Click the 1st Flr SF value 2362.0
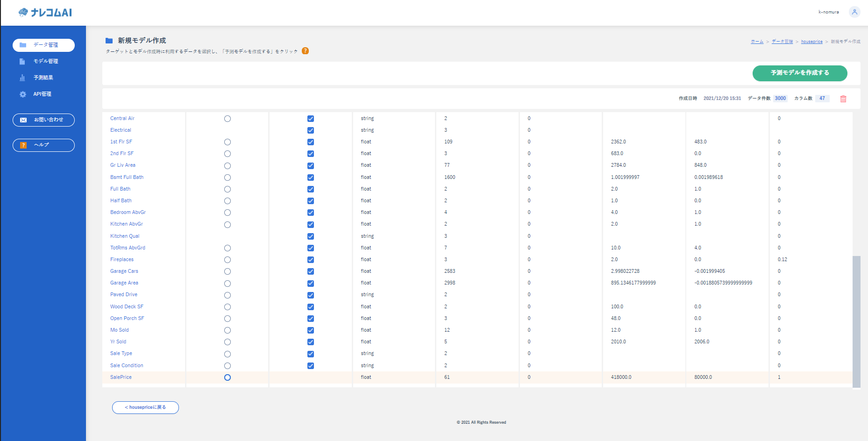Image resolution: width=868 pixels, height=441 pixels. [x=619, y=142]
